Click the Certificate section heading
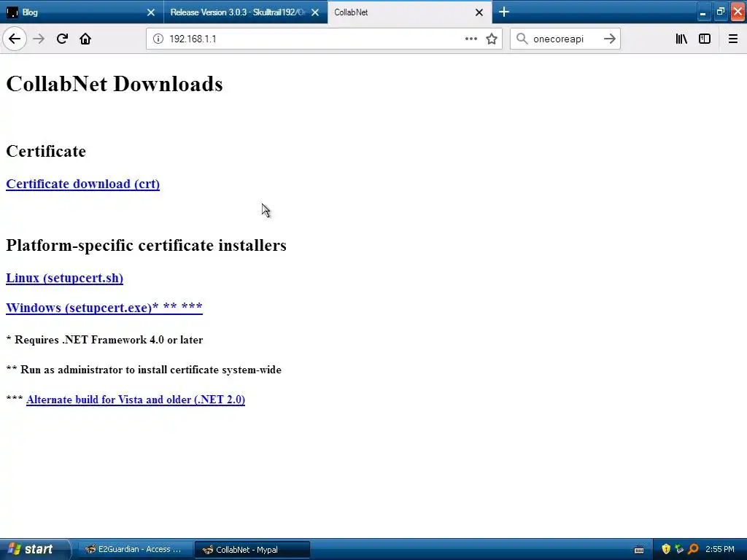Image resolution: width=747 pixels, height=560 pixels. tap(46, 151)
